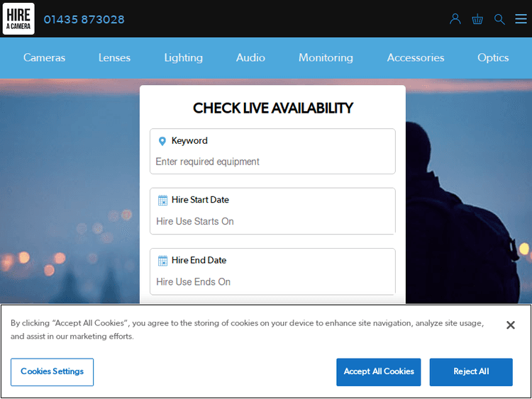
Task: Click the Hire A Camera logo
Action: click(x=18, y=18)
